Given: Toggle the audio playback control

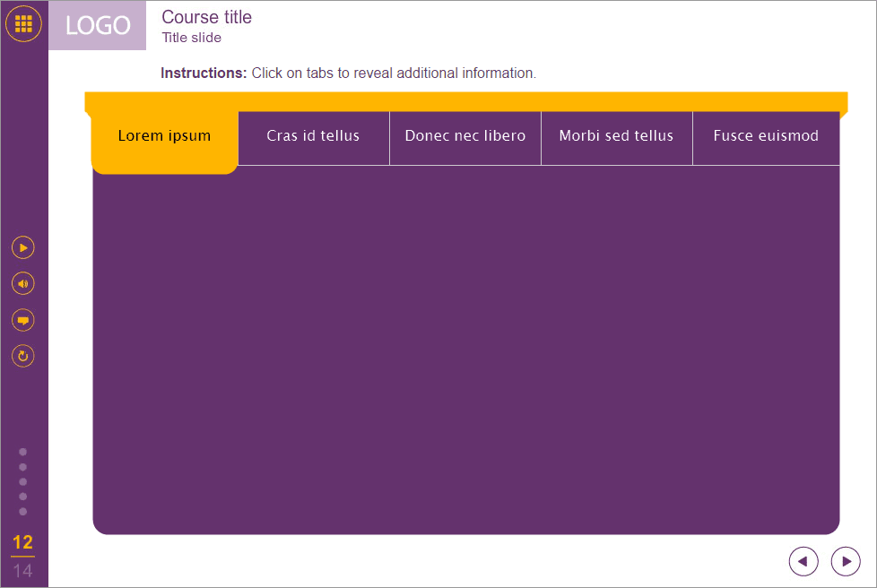Looking at the screenshot, I should coord(23,283).
